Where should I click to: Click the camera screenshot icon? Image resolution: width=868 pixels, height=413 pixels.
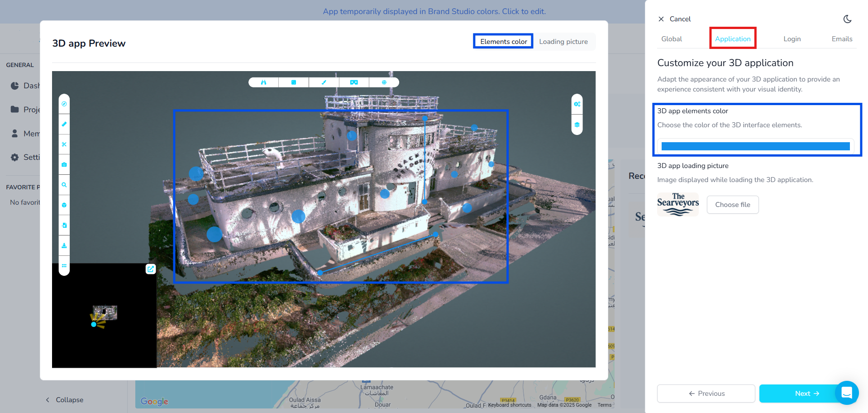pos(64,165)
